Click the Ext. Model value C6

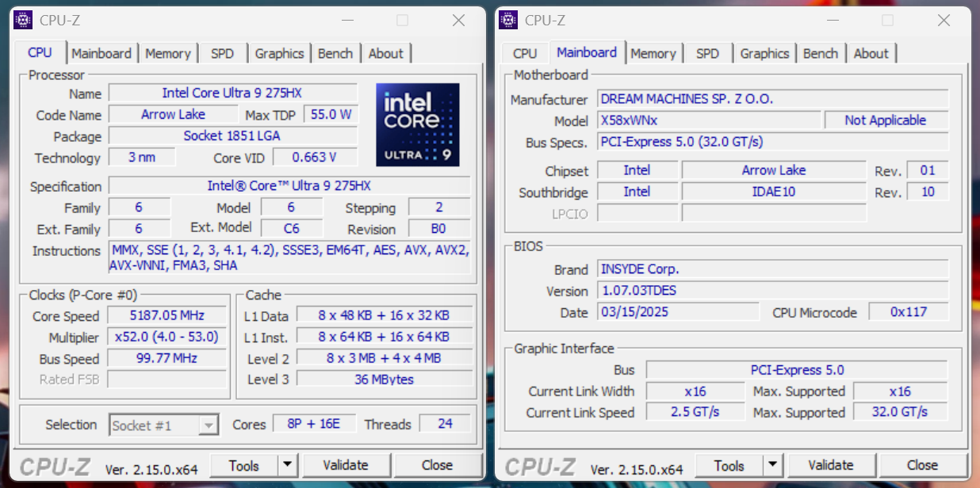tap(292, 229)
